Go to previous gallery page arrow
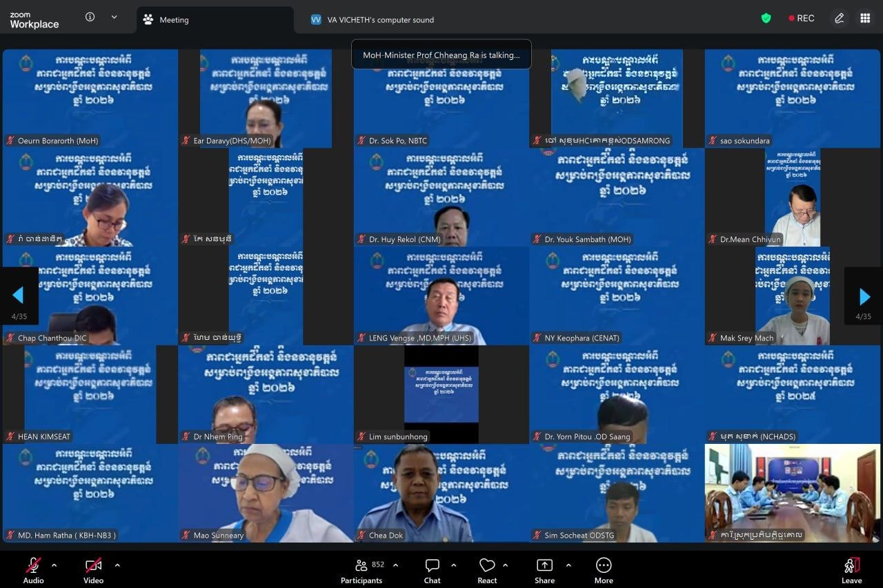This screenshot has height=588, width=883. coord(19,295)
